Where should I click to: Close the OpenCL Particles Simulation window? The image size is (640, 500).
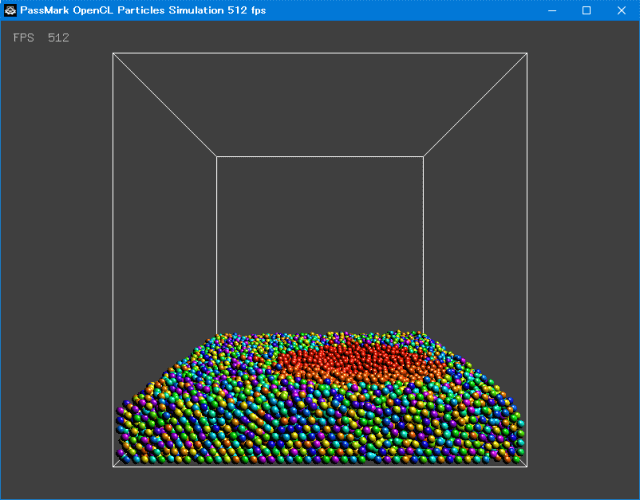[620, 10]
